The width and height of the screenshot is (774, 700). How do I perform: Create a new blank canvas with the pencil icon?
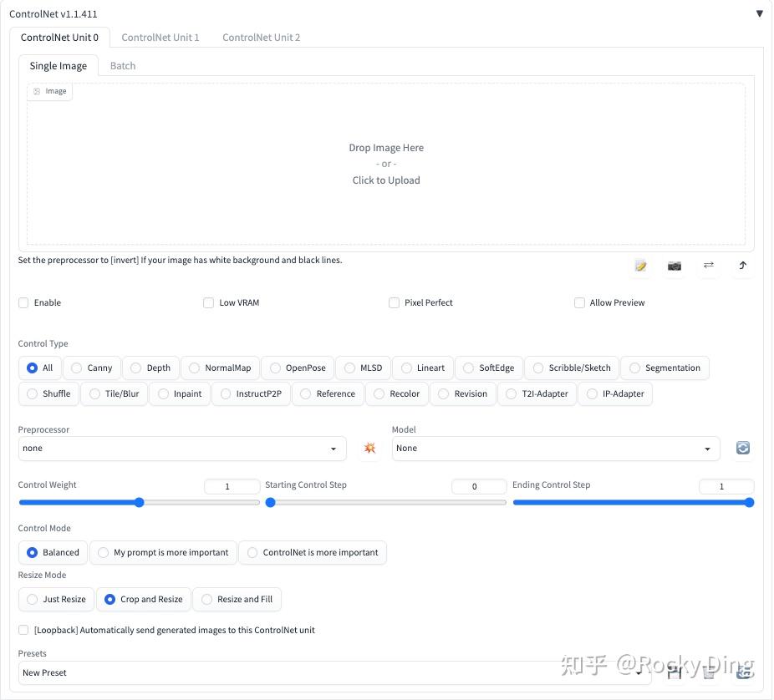640,266
